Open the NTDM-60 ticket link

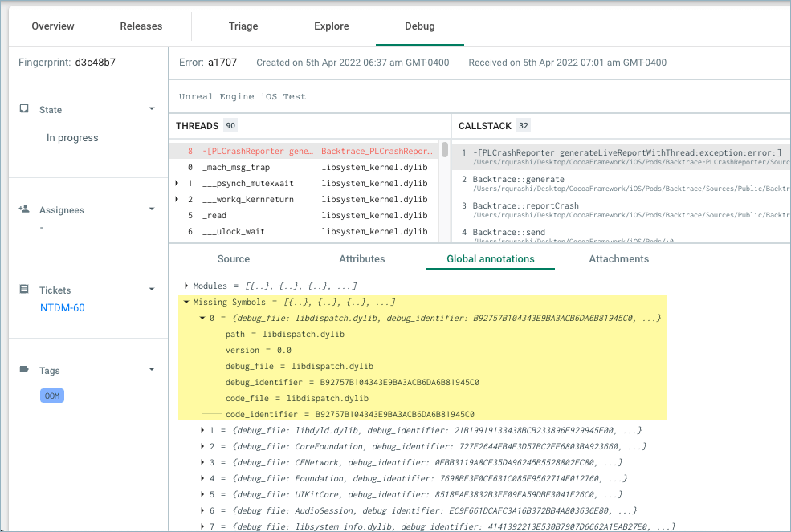coord(63,307)
